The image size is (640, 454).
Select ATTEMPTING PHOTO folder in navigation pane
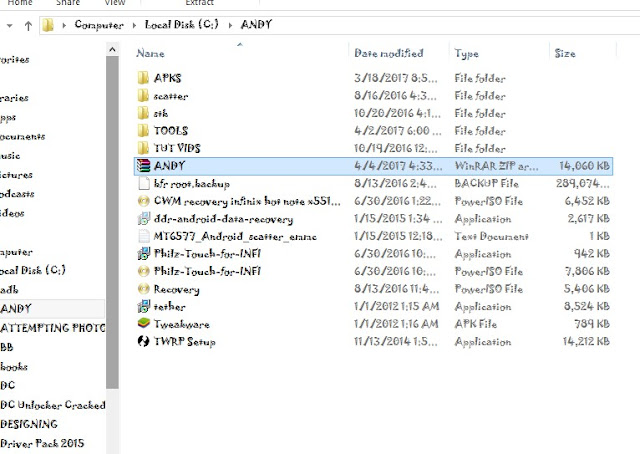tap(53, 328)
